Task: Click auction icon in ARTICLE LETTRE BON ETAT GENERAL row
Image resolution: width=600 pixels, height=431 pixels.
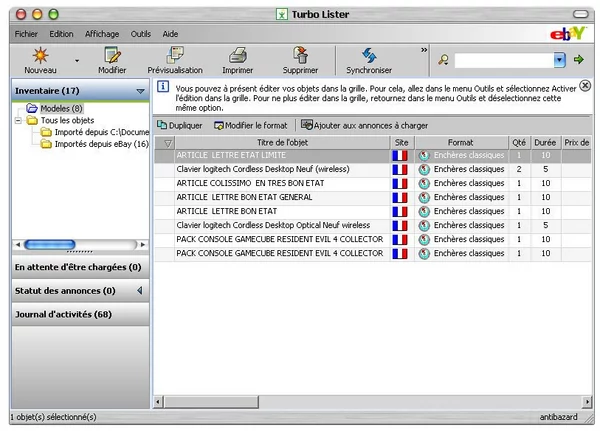Action: pos(424,198)
